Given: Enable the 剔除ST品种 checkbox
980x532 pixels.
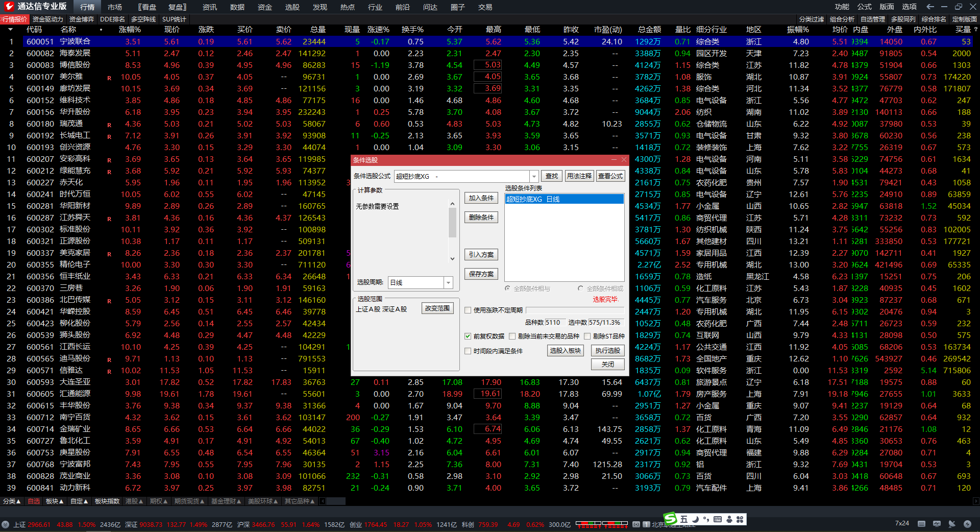Looking at the screenshot, I should [x=587, y=336].
